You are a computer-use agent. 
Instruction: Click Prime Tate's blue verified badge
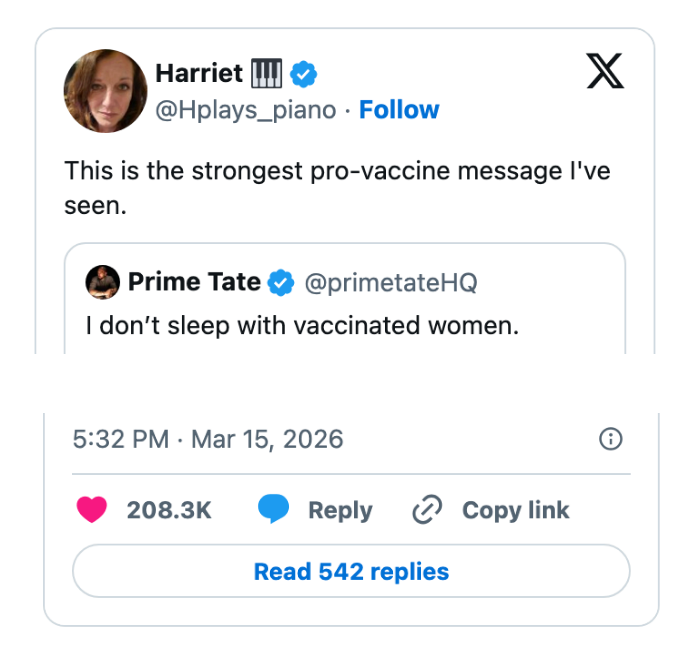coord(282,283)
